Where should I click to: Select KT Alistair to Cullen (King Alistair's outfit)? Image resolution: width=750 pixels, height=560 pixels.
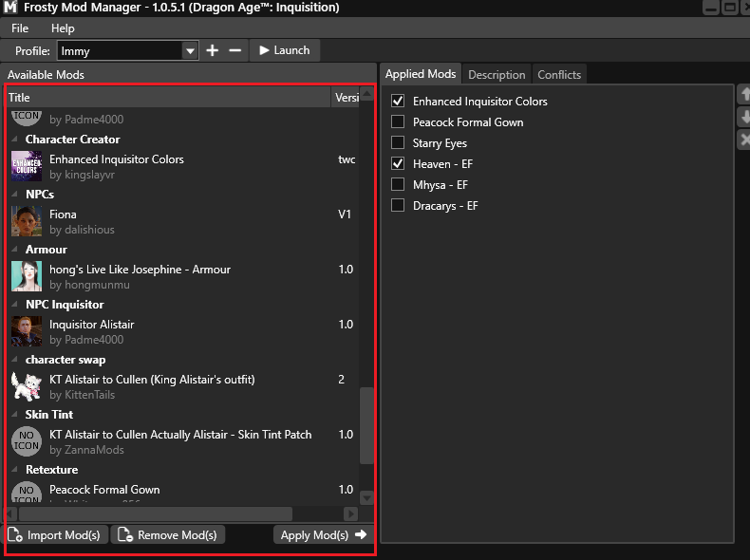[x=183, y=386]
